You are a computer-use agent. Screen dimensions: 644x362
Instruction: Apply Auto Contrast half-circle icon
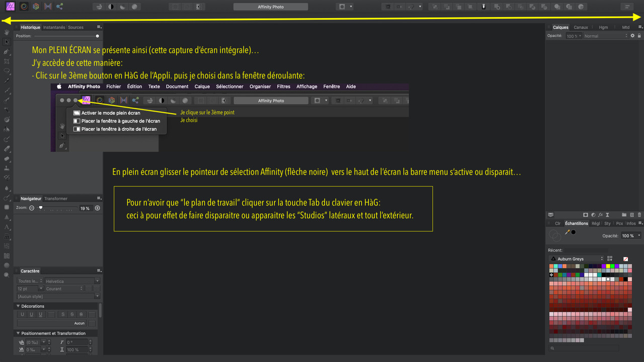coord(111,7)
